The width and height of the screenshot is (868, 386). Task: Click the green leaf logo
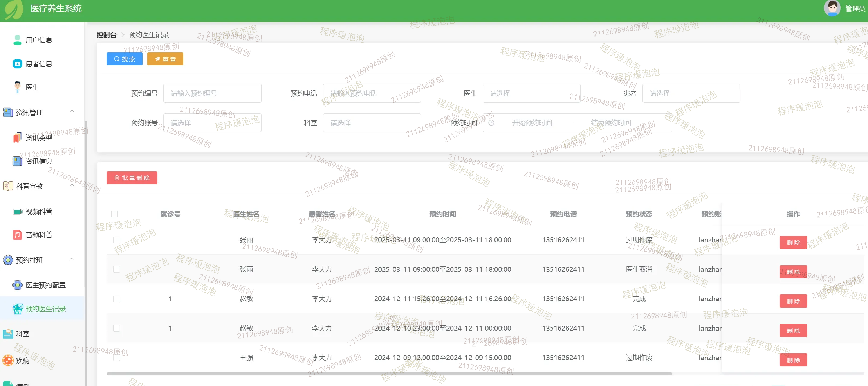pyautogui.click(x=13, y=9)
